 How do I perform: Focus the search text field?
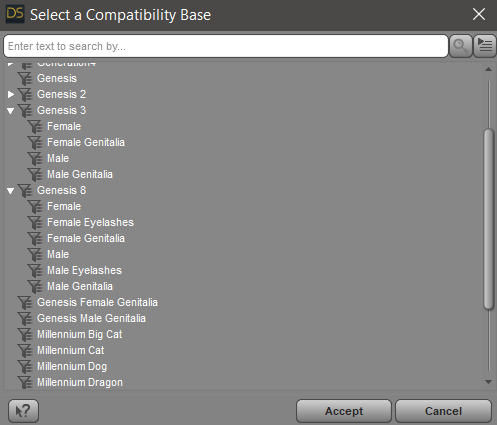(x=226, y=46)
